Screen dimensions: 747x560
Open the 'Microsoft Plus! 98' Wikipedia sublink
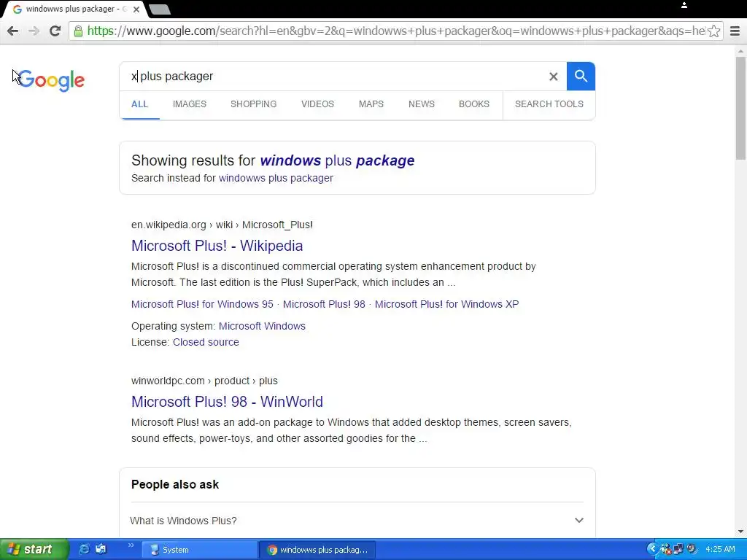pyautogui.click(x=324, y=304)
